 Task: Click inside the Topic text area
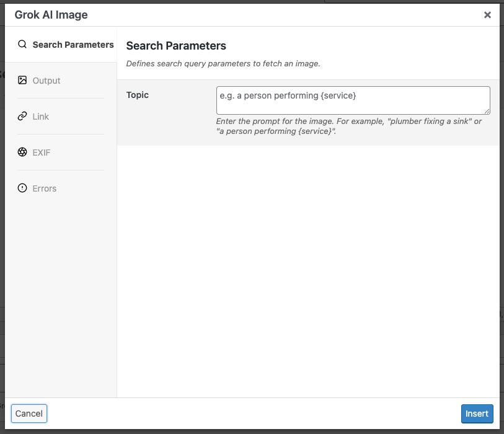[353, 100]
